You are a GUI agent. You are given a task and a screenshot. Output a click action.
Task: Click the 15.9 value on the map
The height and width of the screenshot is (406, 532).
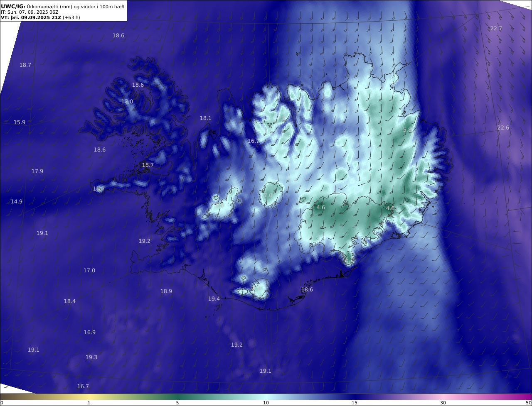tap(20, 122)
